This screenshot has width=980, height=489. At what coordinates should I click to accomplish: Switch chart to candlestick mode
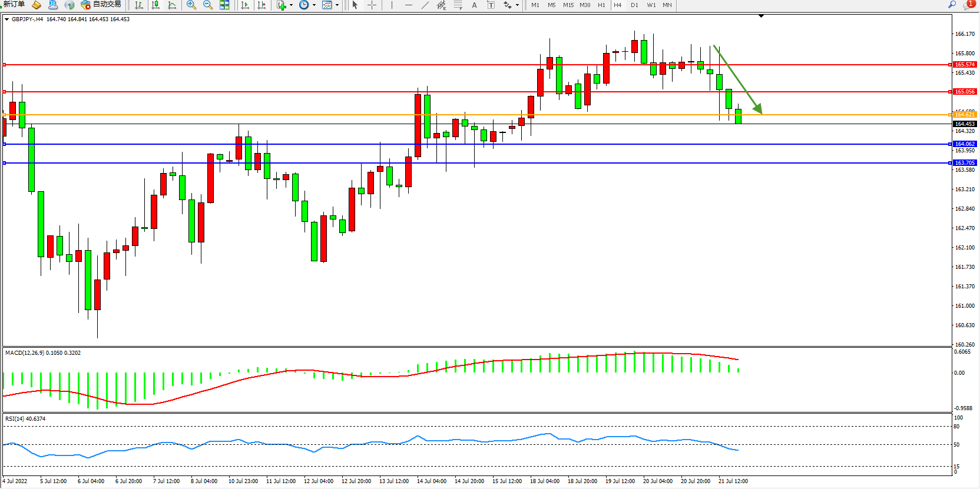(155, 5)
